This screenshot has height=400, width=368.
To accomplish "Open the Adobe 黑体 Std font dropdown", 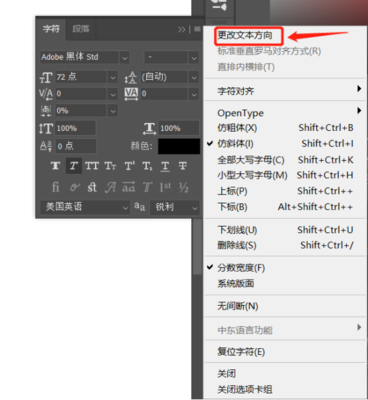I will click(124, 57).
